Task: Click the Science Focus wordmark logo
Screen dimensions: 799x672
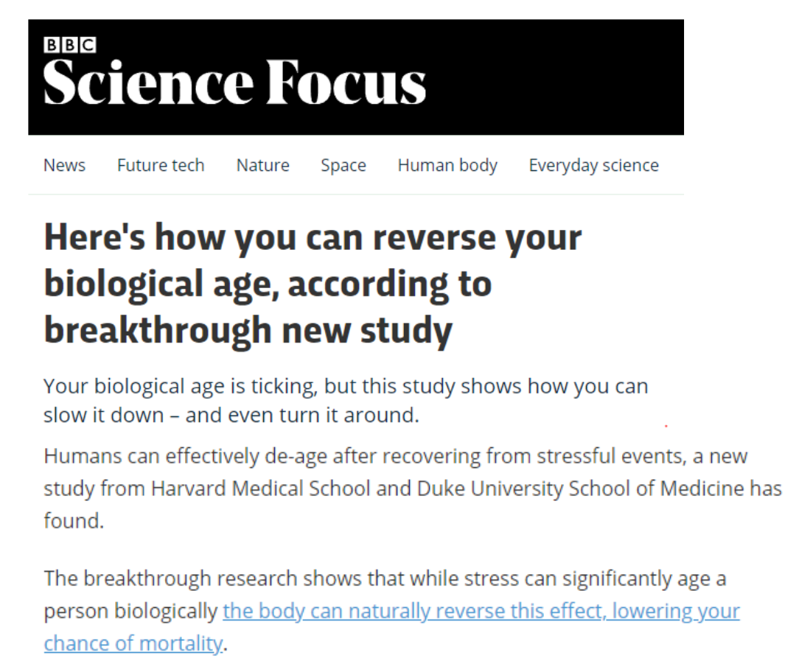Action: [234, 83]
